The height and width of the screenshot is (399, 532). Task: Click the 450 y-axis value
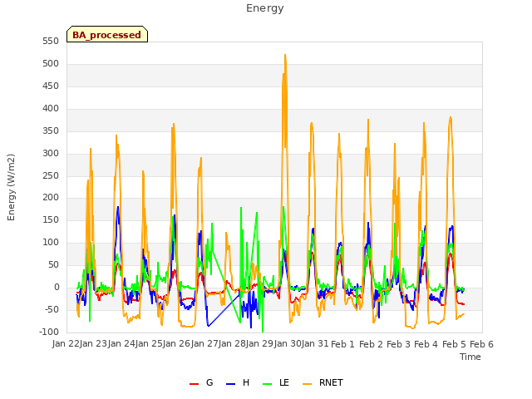pos(51,86)
